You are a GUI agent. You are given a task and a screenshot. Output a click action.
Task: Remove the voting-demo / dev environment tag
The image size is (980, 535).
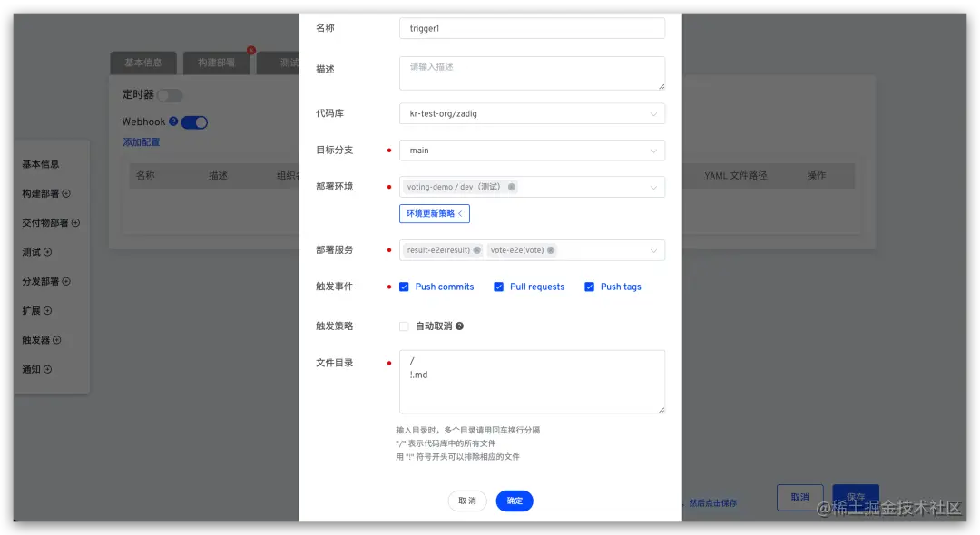pyautogui.click(x=512, y=187)
